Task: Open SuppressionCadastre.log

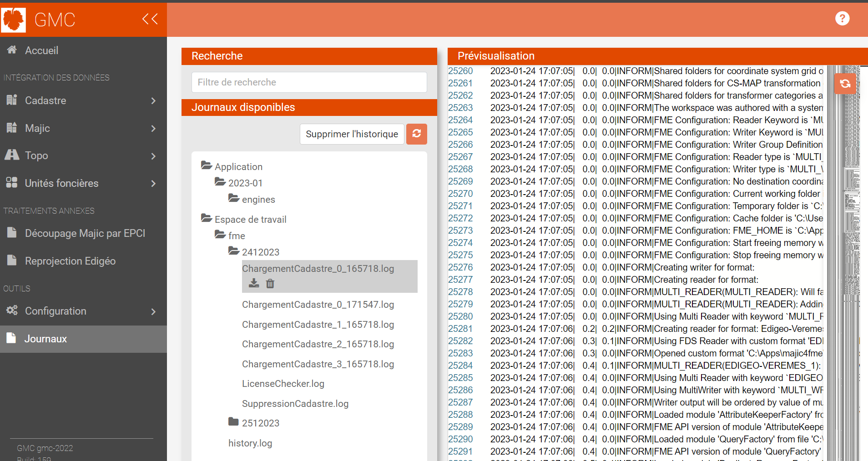Action: click(295, 404)
